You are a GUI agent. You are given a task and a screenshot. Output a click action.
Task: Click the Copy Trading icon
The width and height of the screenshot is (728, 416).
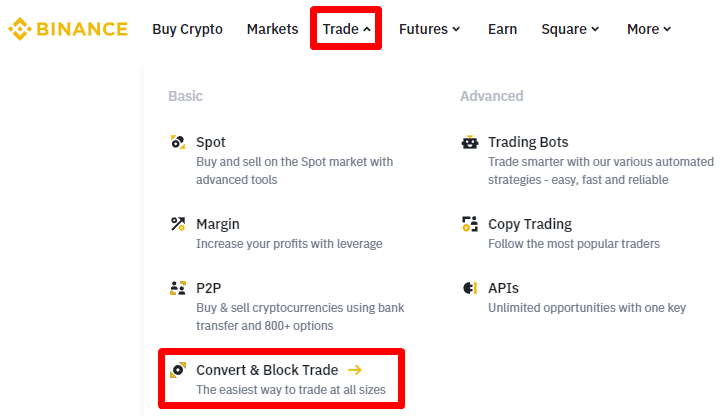tap(470, 224)
